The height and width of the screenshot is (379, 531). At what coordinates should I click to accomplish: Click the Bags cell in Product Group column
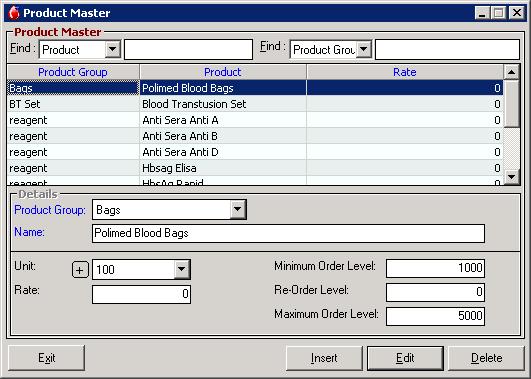click(73, 88)
